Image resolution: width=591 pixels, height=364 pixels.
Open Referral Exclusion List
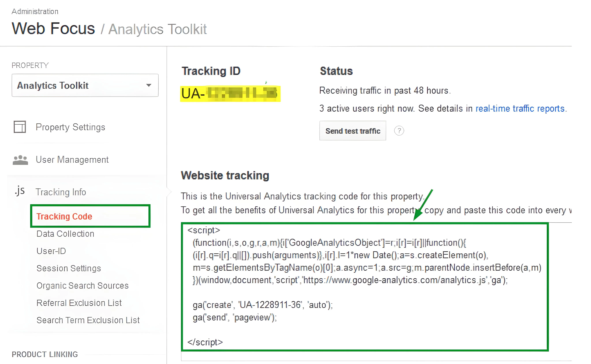point(79,303)
